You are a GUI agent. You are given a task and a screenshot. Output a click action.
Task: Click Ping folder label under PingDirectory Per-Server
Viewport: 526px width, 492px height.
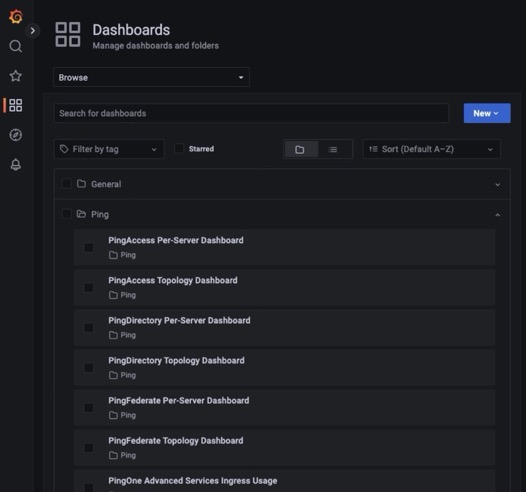click(x=128, y=335)
